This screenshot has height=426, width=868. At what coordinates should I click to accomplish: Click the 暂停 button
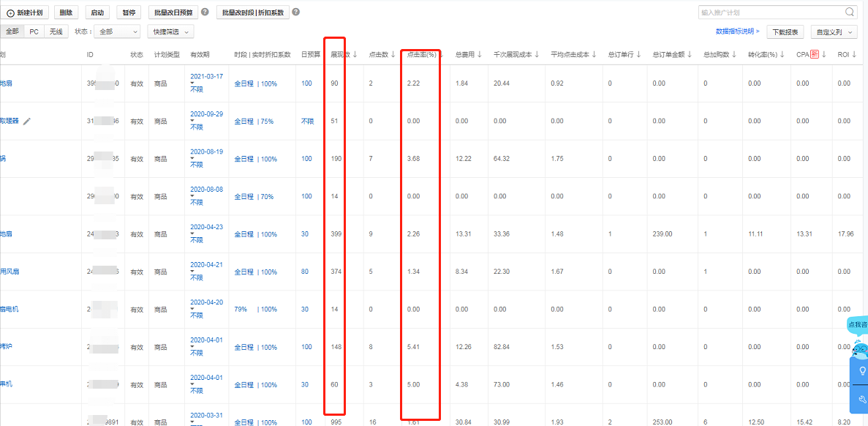tap(129, 12)
